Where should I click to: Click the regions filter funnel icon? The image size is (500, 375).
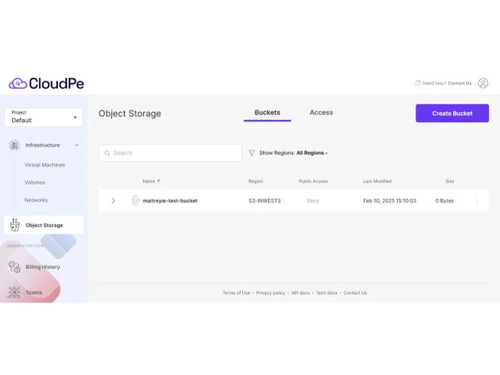(x=252, y=153)
